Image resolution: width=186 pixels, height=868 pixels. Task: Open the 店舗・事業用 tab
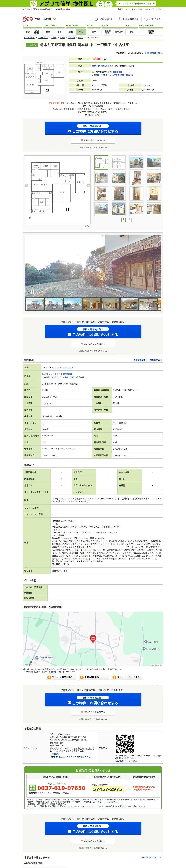click(x=37, y=32)
